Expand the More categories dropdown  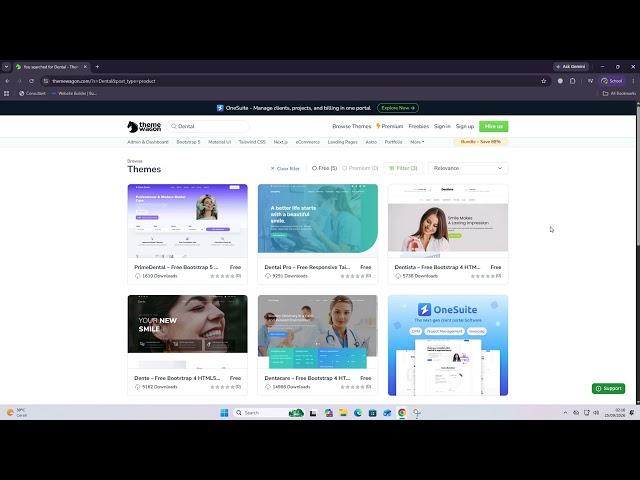point(417,142)
